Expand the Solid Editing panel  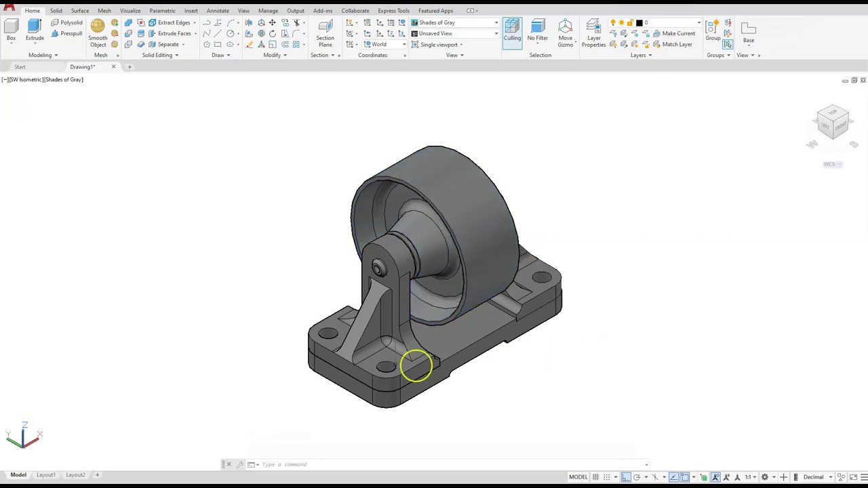pos(160,55)
